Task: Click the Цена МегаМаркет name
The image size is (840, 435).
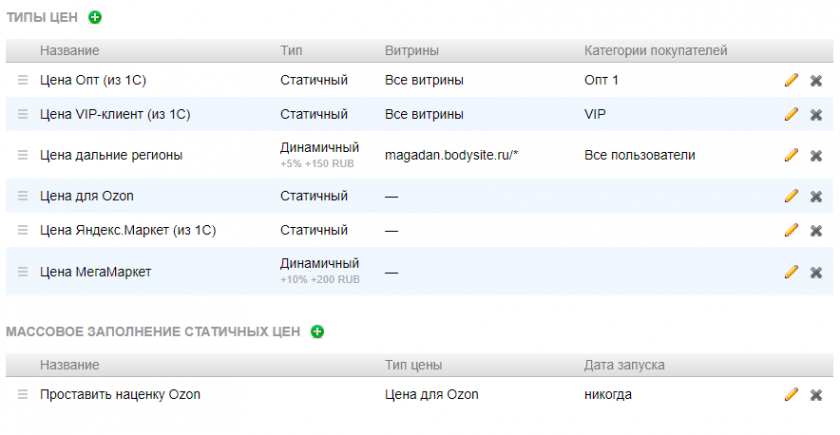Action: coord(95,272)
